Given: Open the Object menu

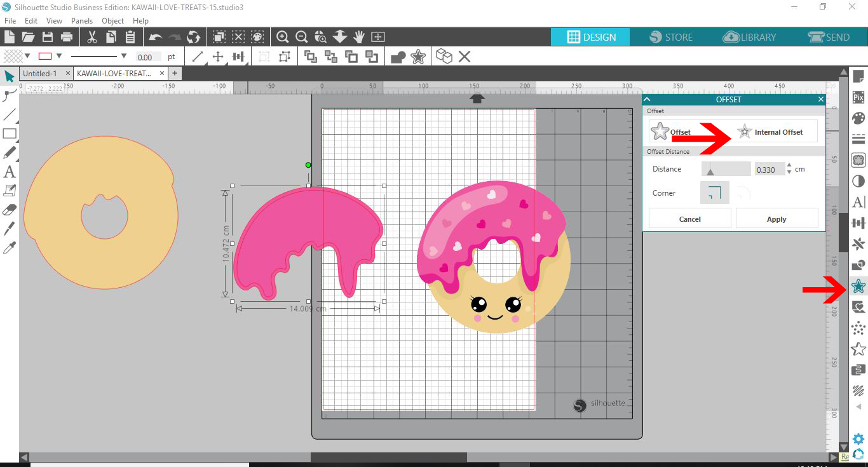Looking at the screenshot, I should pos(113,21).
